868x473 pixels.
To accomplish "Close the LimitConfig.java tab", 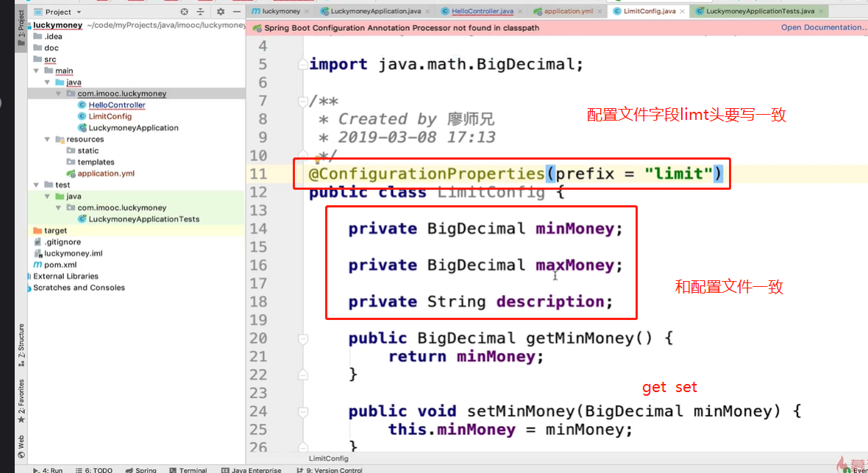I will (682, 11).
